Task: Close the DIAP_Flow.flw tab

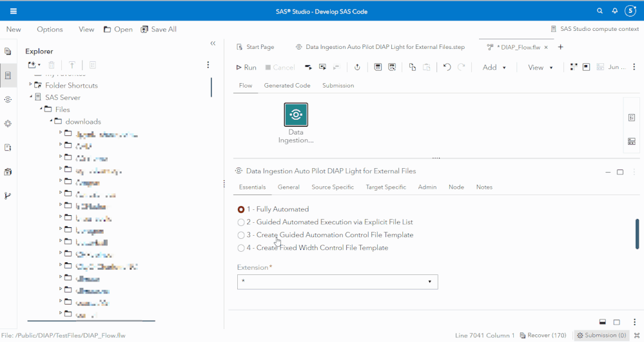Action: (546, 47)
